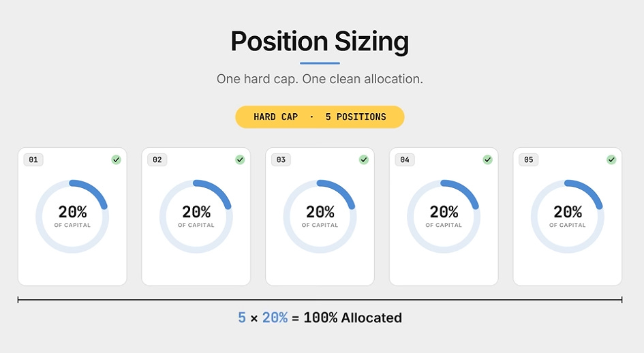Click the 100% Allocated summary text
Image resolution: width=644 pixels, height=353 pixels.
[x=353, y=318]
